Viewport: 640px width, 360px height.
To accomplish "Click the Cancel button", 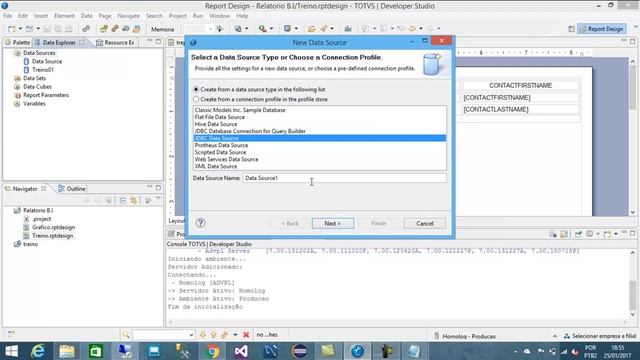I will point(424,223).
